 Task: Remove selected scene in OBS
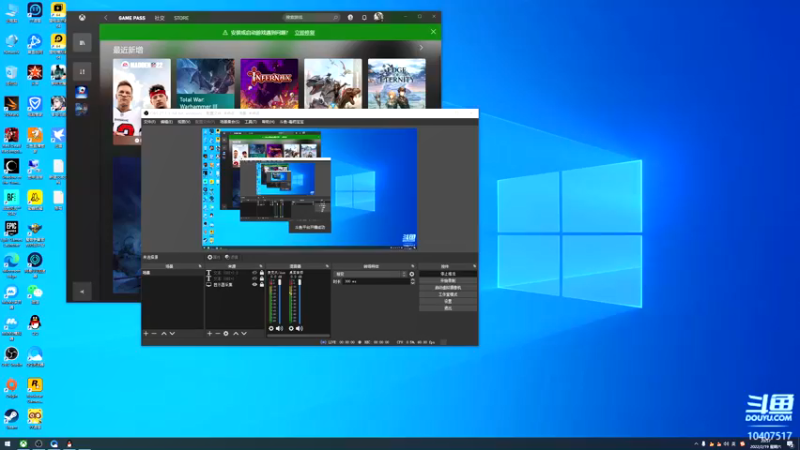click(154, 334)
